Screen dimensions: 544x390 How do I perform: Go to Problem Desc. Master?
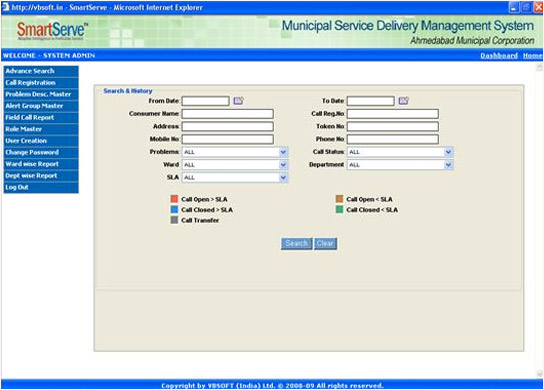[41, 94]
